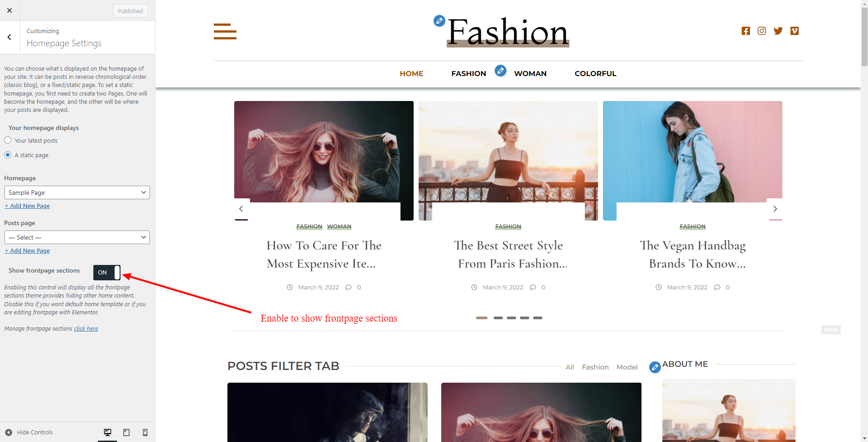Click the edit pencil beside the Fashion logo

pyautogui.click(x=439, y=21)
